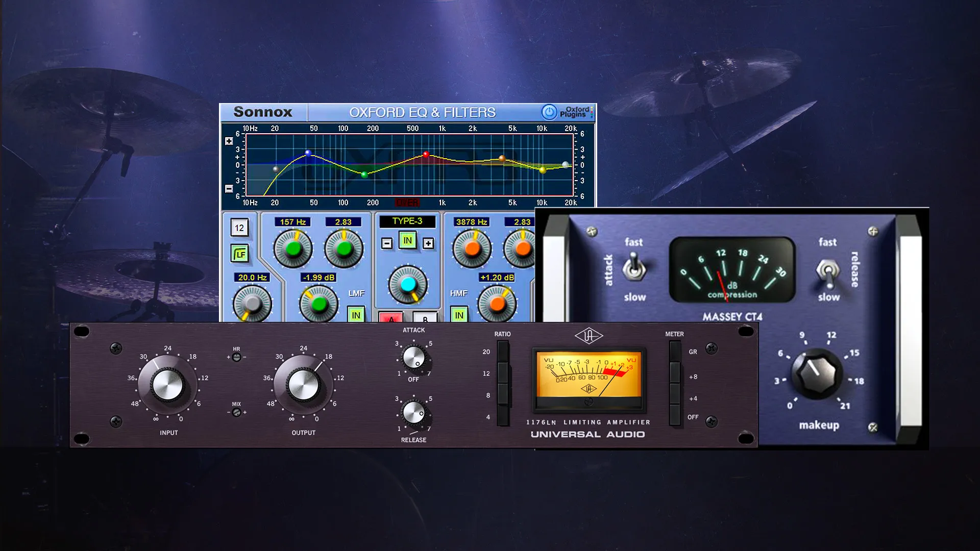Click the 1176LN MIX trim screw
980x551 pixels.
click(236, 413)
